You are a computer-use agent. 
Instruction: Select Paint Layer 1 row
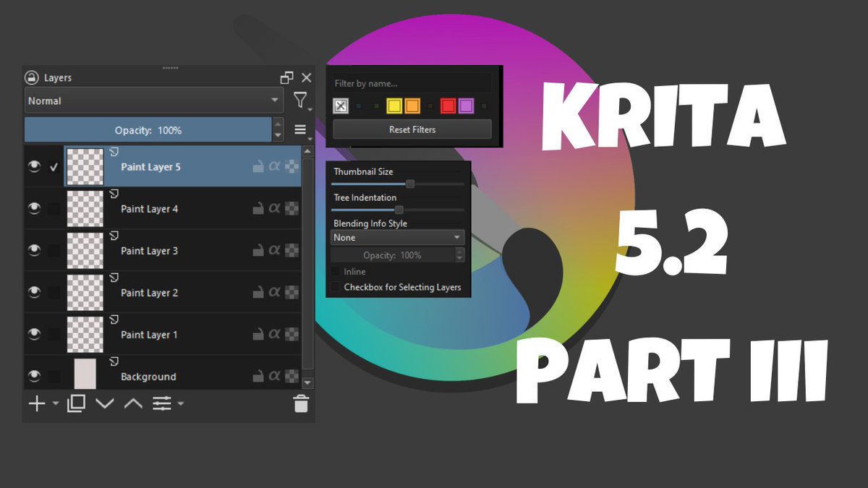pos(163,335)
